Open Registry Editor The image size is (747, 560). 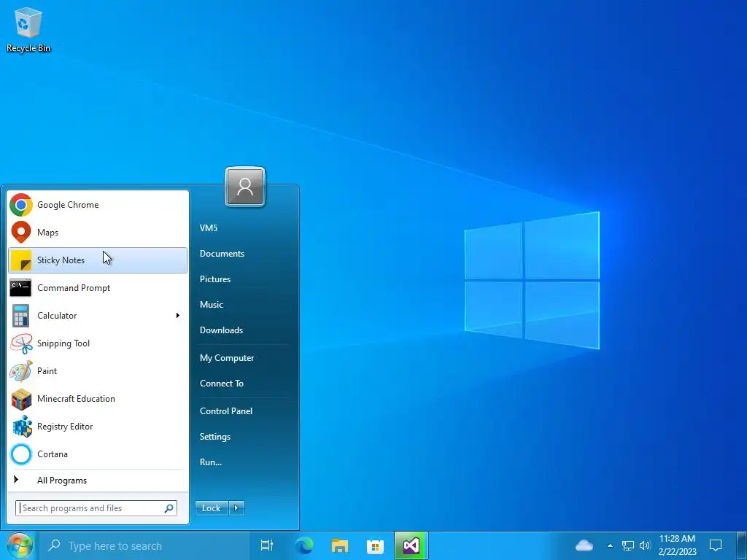point(98,426)
